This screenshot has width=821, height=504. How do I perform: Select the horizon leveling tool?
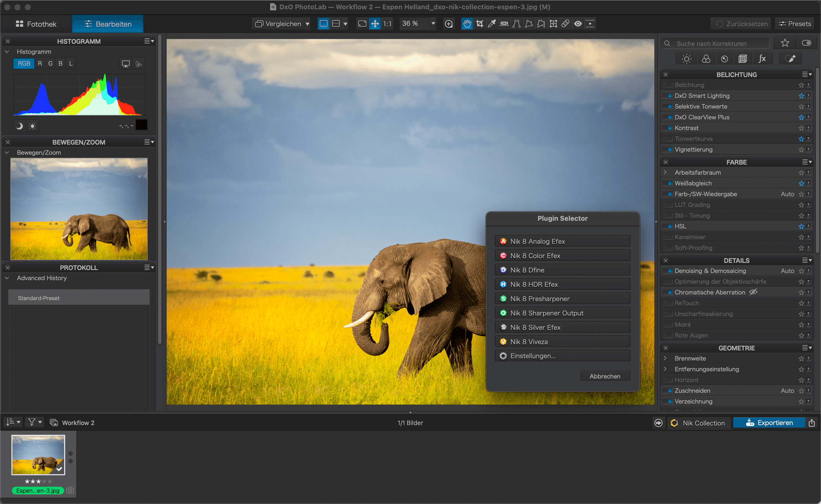(504, 24)
